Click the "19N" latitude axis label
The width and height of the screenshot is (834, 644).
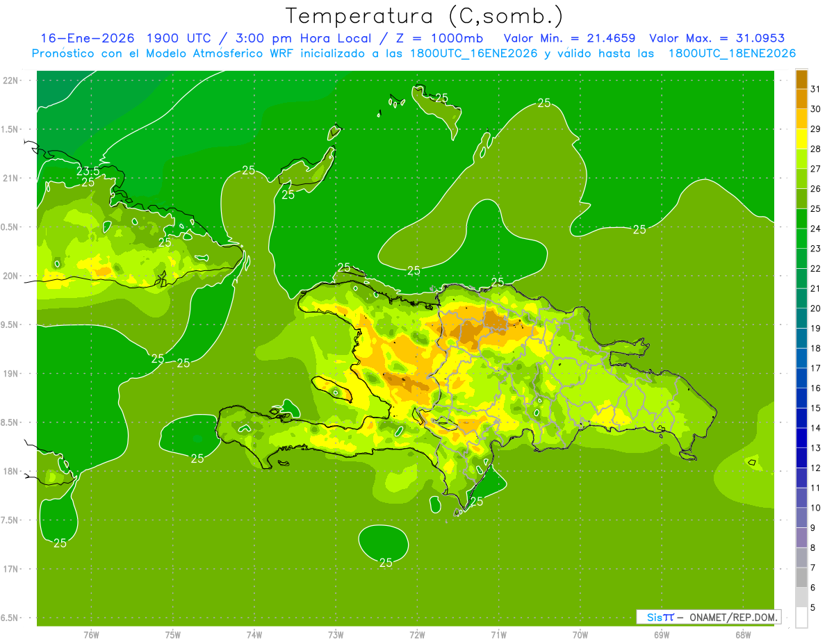[11, 373]
